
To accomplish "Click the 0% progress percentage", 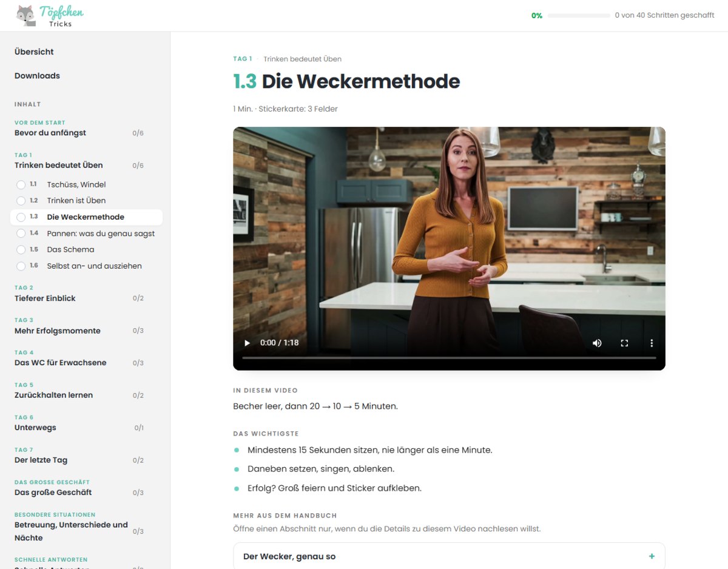I will (x=537, y=16).
